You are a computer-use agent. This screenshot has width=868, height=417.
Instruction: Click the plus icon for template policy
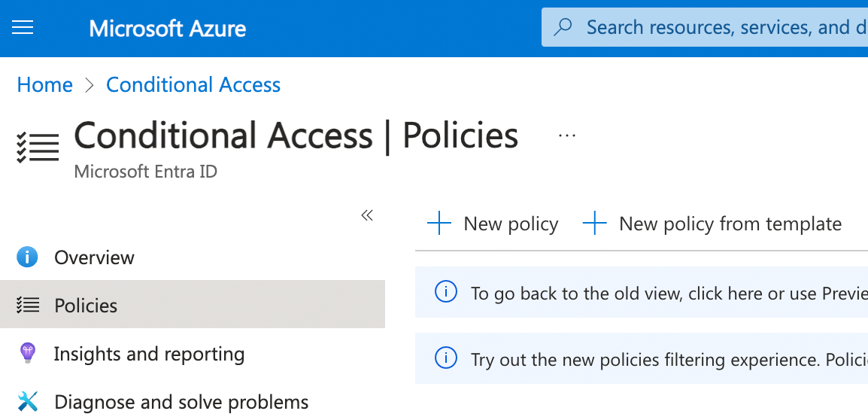click(595, 223)
